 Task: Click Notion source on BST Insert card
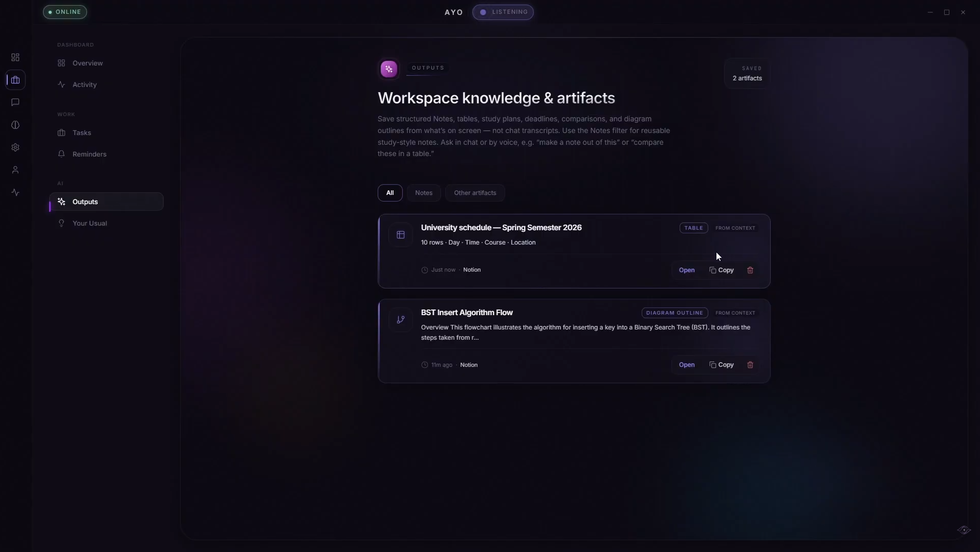tap(469, 365)
